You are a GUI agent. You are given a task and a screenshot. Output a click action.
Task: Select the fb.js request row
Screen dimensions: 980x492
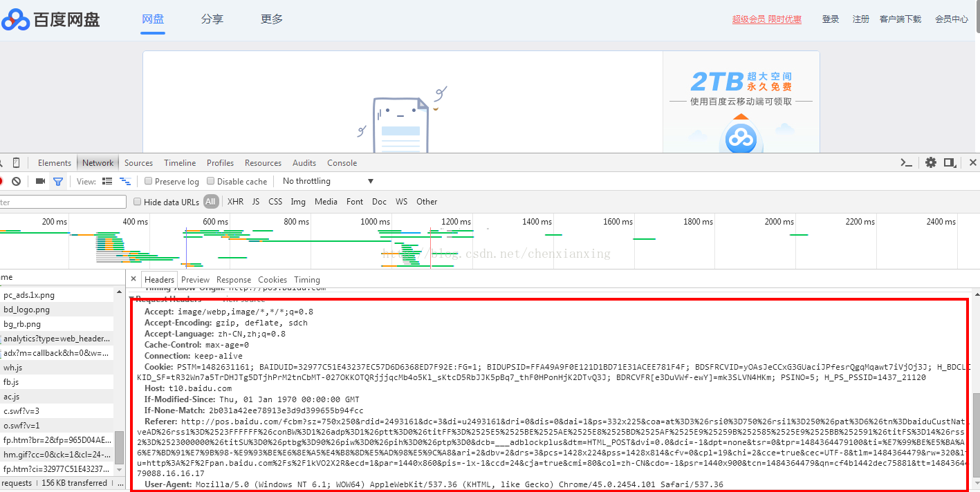[x=57, y=382]
